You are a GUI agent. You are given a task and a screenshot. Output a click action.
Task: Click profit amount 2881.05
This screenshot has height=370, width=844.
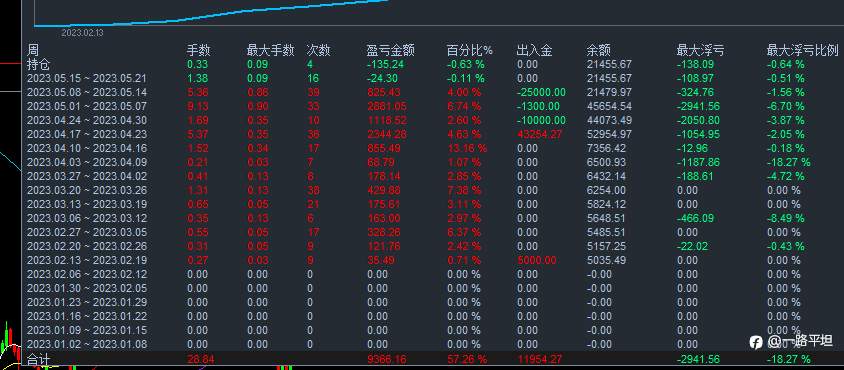click(x=387, y=107)
